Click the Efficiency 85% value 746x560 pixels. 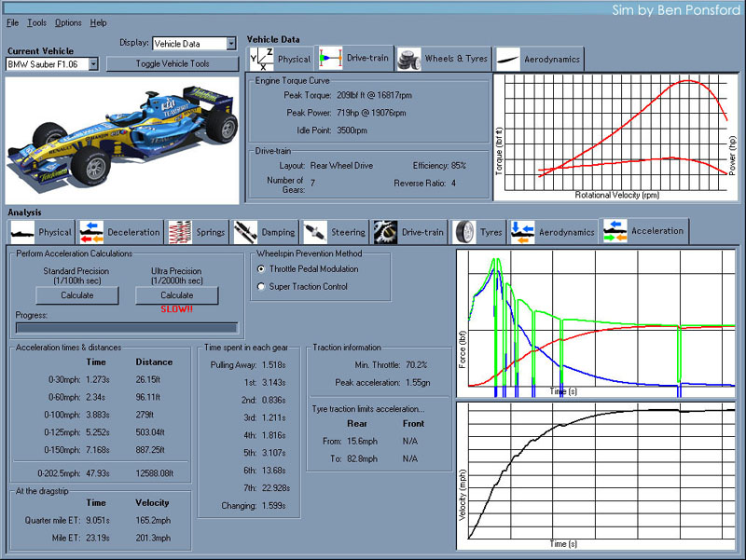(459, 166)
